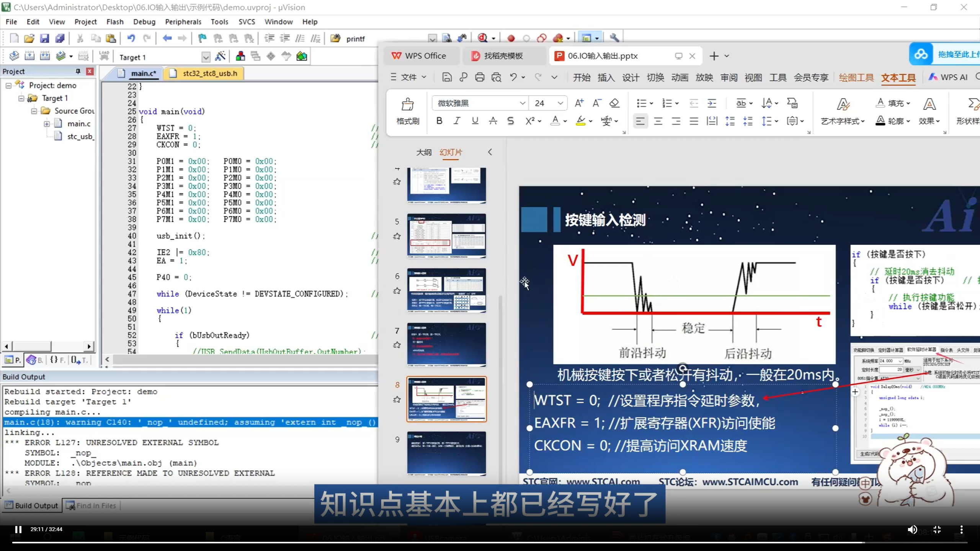Click the LOAD download-to-flash icon
This screenshot has width=980, height=551.
point(104,55)
